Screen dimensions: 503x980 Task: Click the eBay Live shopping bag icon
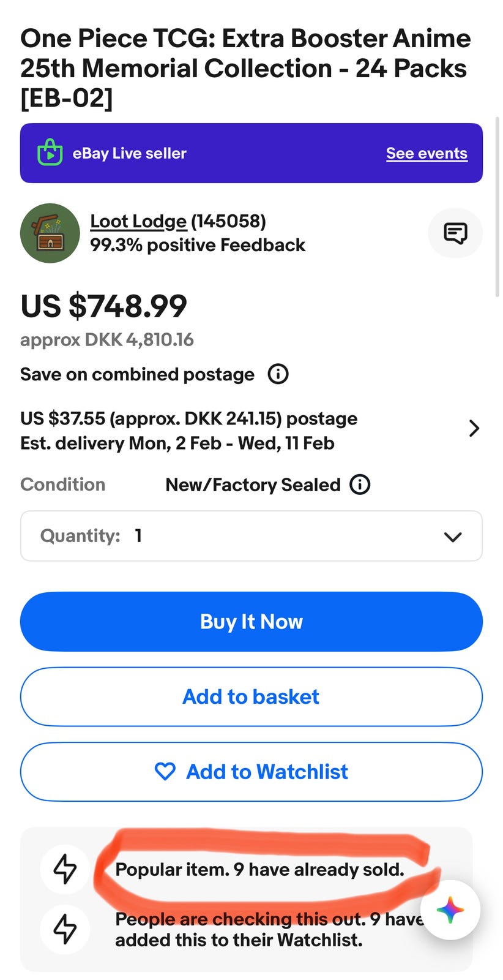tap(50, 153)
